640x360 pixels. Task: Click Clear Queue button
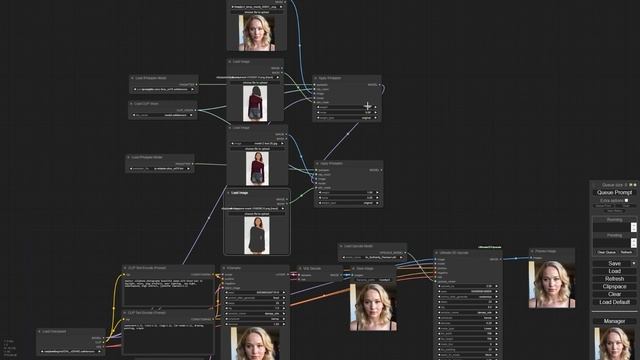(x=606, y=252)
